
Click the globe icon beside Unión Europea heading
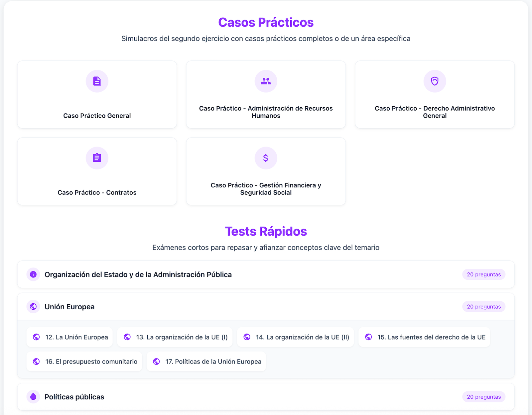click(33, 306)
